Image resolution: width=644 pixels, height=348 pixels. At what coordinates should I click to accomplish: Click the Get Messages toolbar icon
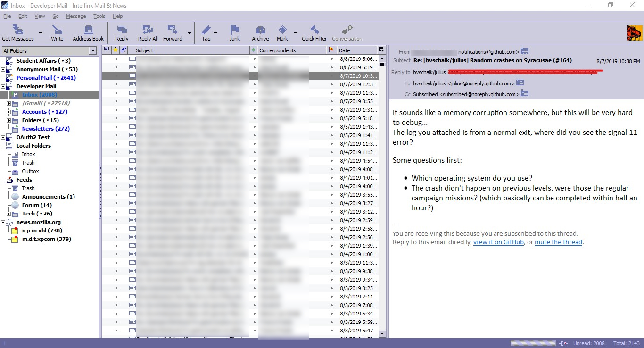coord(18,30)
